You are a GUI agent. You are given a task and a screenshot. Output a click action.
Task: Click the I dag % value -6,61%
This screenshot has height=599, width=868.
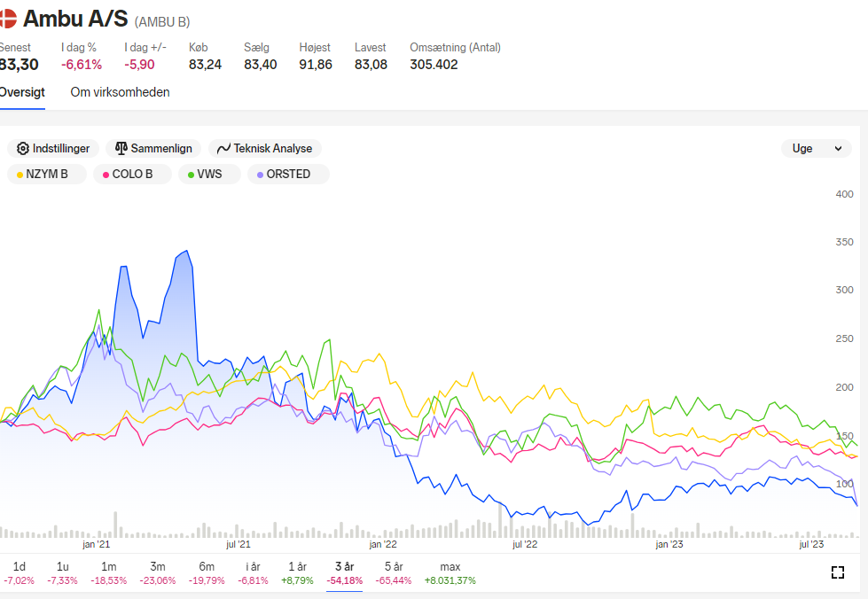click(x=82, y=65)
